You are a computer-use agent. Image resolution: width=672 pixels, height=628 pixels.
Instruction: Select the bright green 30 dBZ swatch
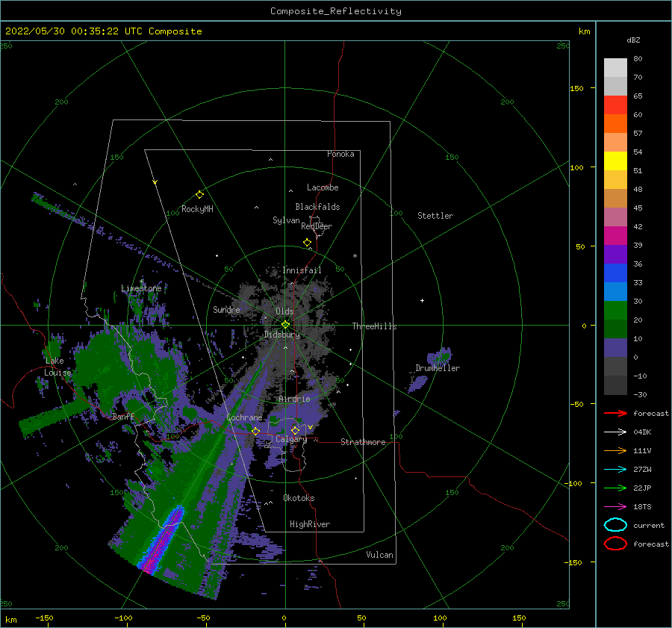615,311
